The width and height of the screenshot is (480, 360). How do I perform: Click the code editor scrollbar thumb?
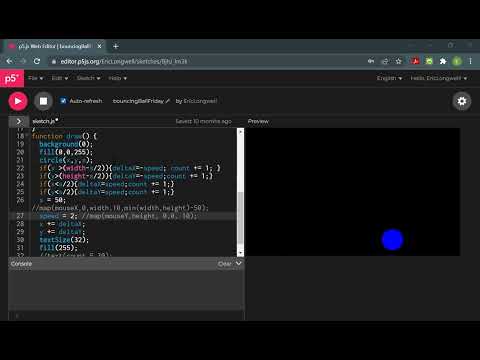click(x=240, y=218)
